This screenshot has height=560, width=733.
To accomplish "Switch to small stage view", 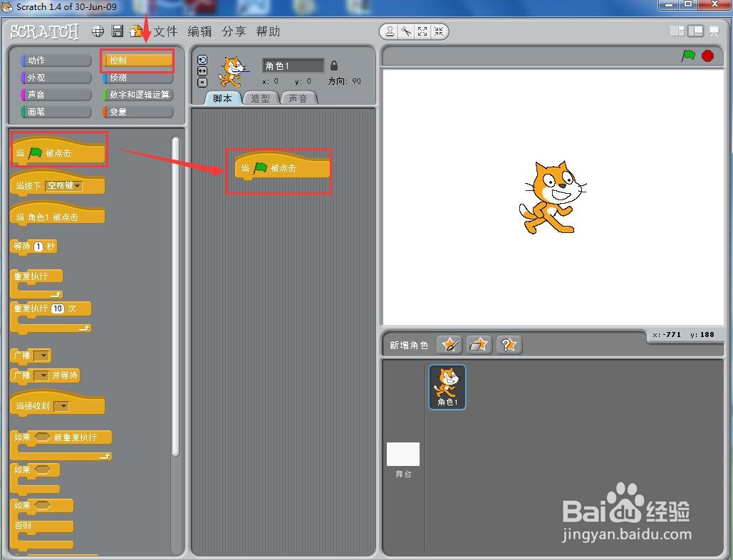I will pos(677,31).
